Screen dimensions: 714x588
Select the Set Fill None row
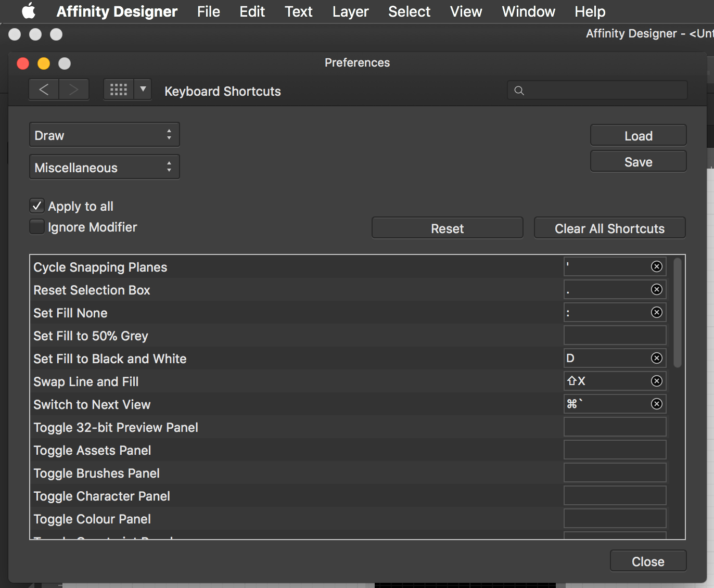[350, 312]
